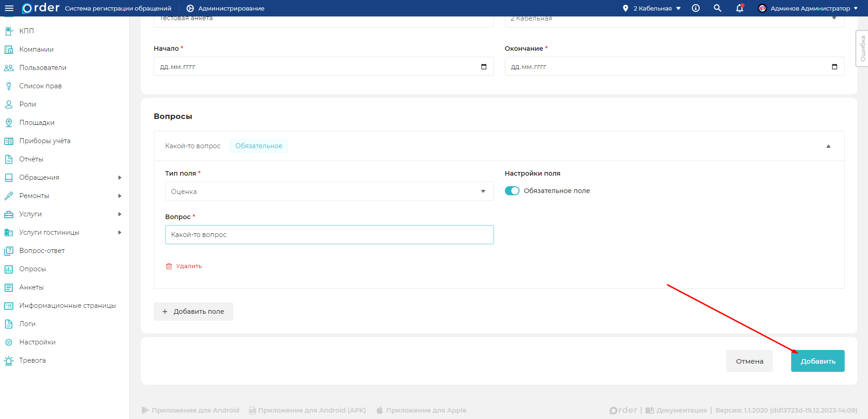Image resolution: width=868 pixels, height=419 pixels.
Task: Open the Тип поля dropdown
Action: [x=329, y=191]
